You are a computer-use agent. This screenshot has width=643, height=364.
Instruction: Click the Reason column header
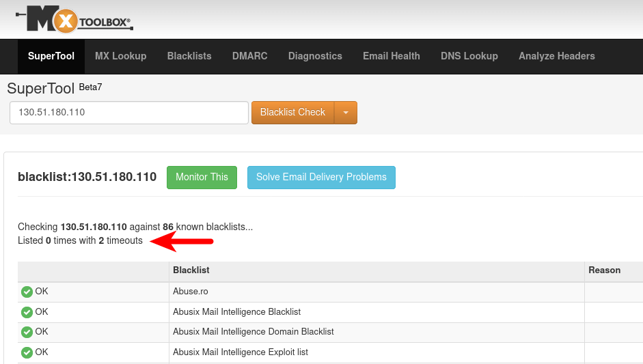point(604,270)
